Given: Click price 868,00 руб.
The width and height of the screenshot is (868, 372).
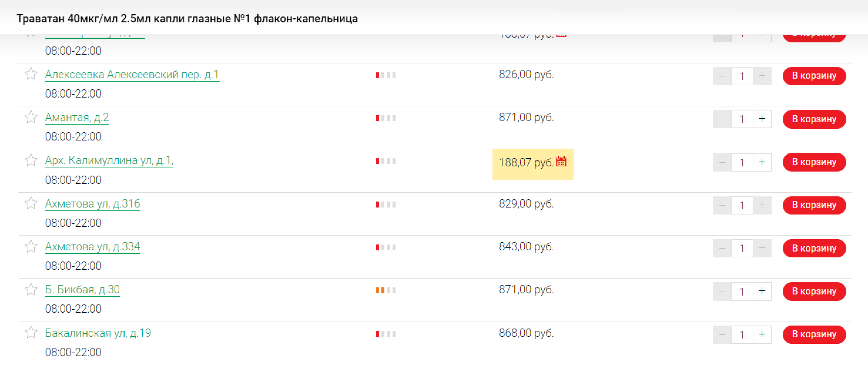Looking at the screenshot, I should (526, 333).
